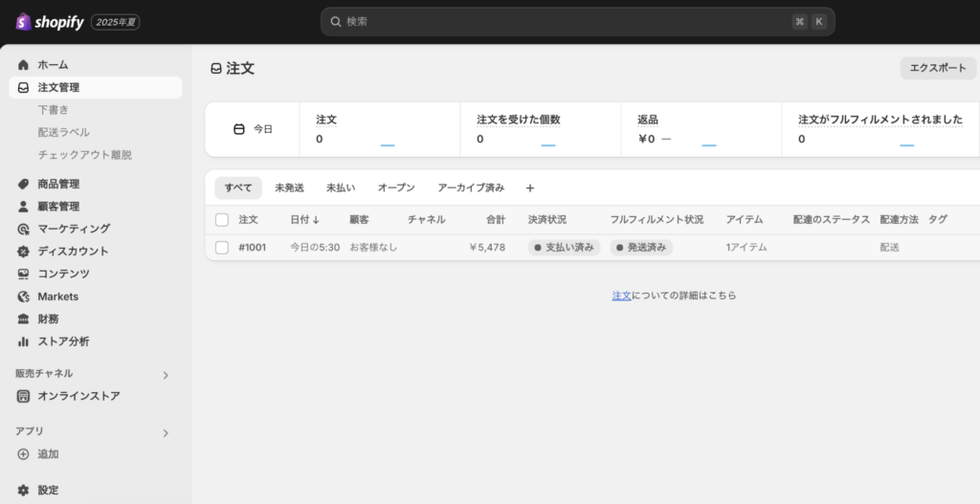
Task: Click the フルフィルメント状況 column header
Action: [x=657, y=220]
